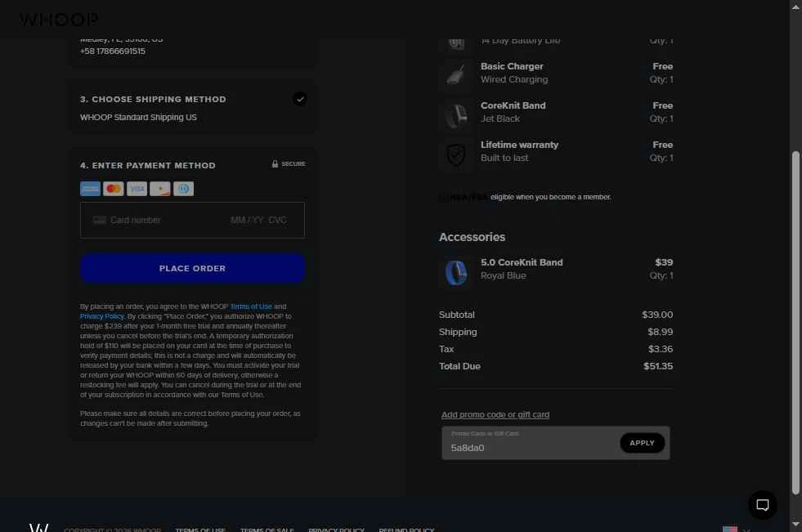Open footer TERMS OF SALE link
Screen dimensions: 802x532
[x=267, y=530]
